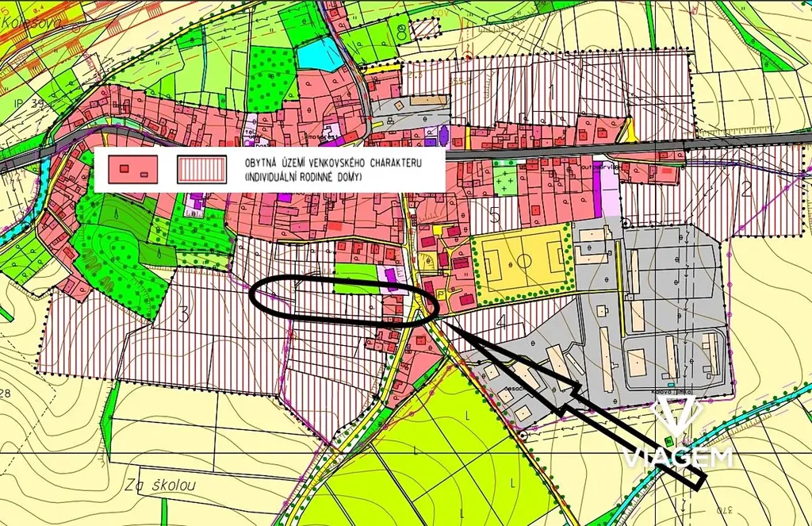Viewport: 812px width, 526px height.
Task: Click the zone number 4 label
Action: point(500,323)
